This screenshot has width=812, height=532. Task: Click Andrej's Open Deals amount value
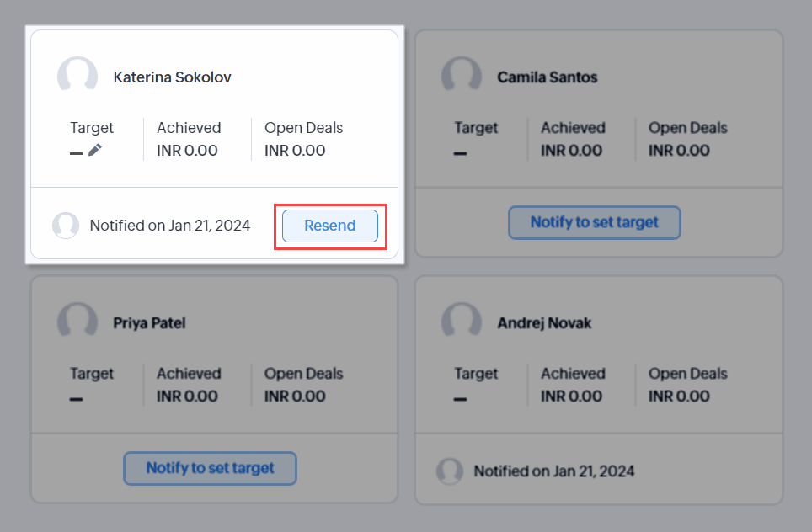679,396
